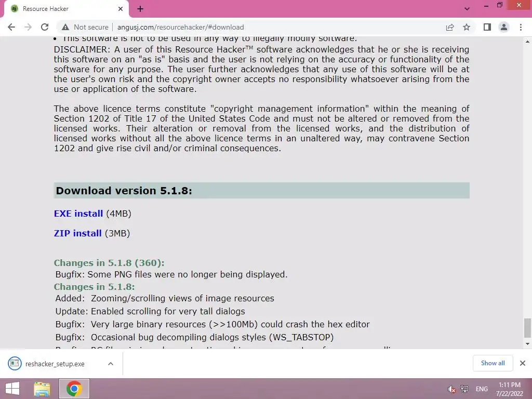
Task: Bookmark this page with the star
Action: click(467, 27)
